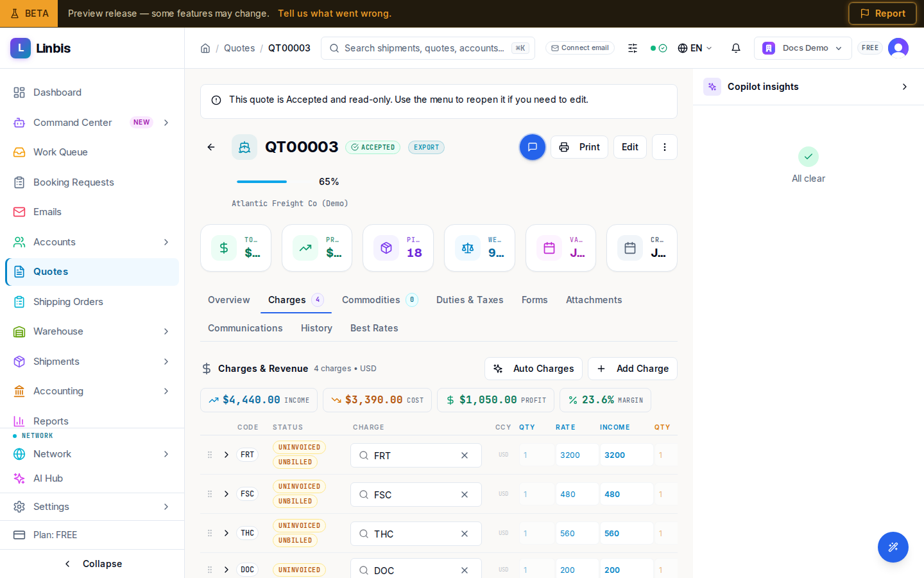The height and width of the screenshot is (578, 924).
Task: Open the notifications bell
Action: (736, 48)
